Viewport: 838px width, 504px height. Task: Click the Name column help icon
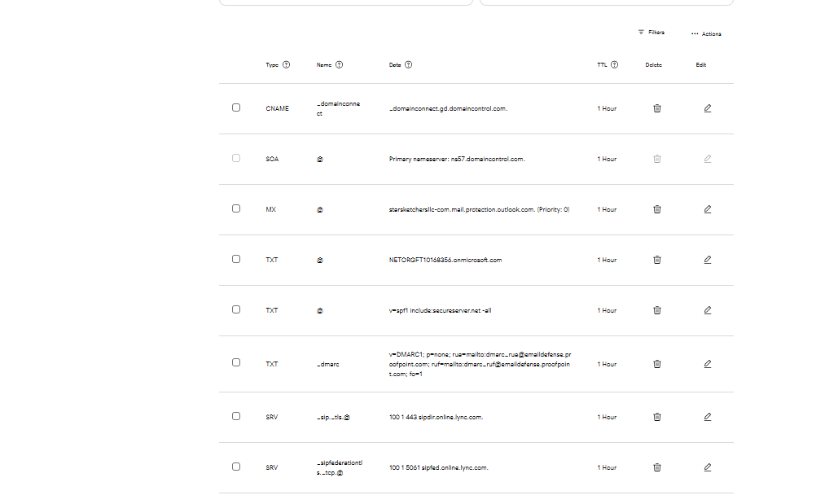click(x=340, y=65)
